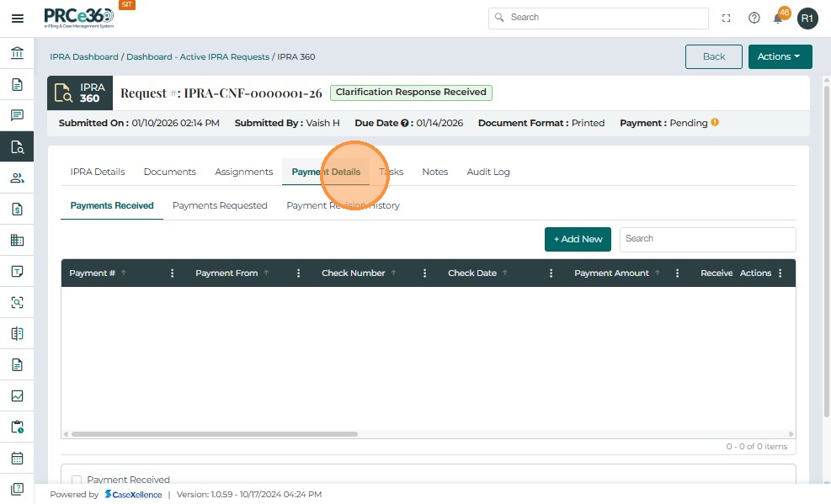This screenshot has width=831, height=504.
Task: Switch to the Assignments tab
Action: tap(244, 172)
